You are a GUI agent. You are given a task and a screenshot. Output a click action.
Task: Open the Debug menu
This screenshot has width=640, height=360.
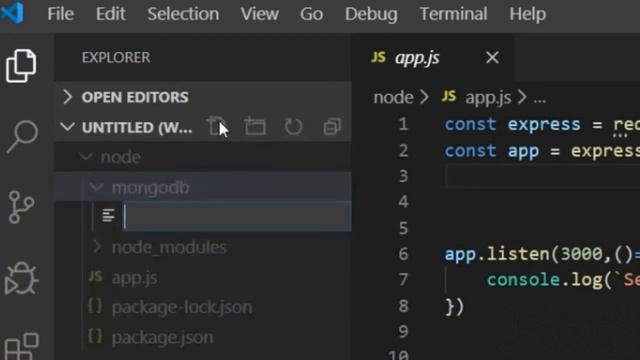point(371,14)
